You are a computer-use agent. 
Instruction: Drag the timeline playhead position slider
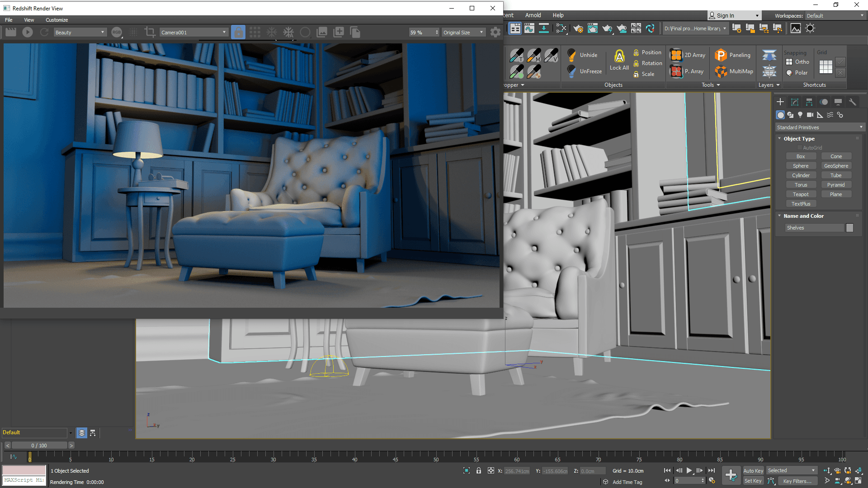click(x=30, y=457)
